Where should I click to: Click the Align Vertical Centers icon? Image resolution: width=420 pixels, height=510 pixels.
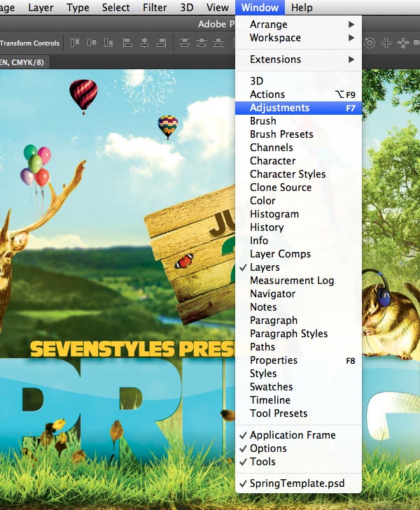coord(92,43)
